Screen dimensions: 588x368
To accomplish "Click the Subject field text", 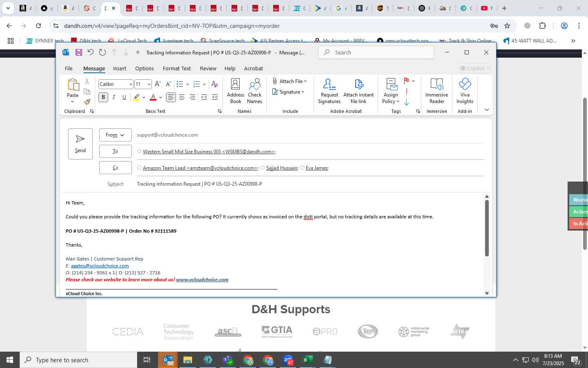I will 199,184.
